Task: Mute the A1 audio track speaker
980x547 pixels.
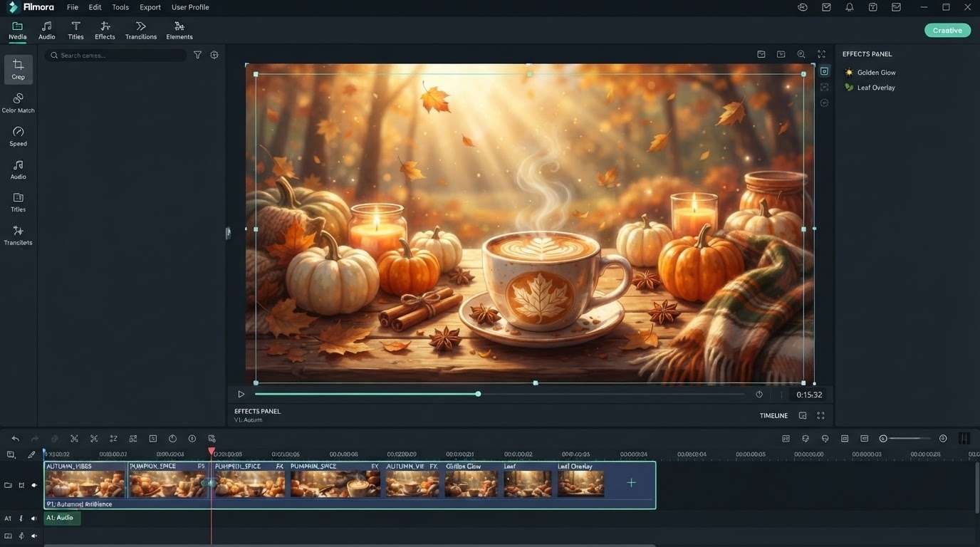Action: point(34,519)
